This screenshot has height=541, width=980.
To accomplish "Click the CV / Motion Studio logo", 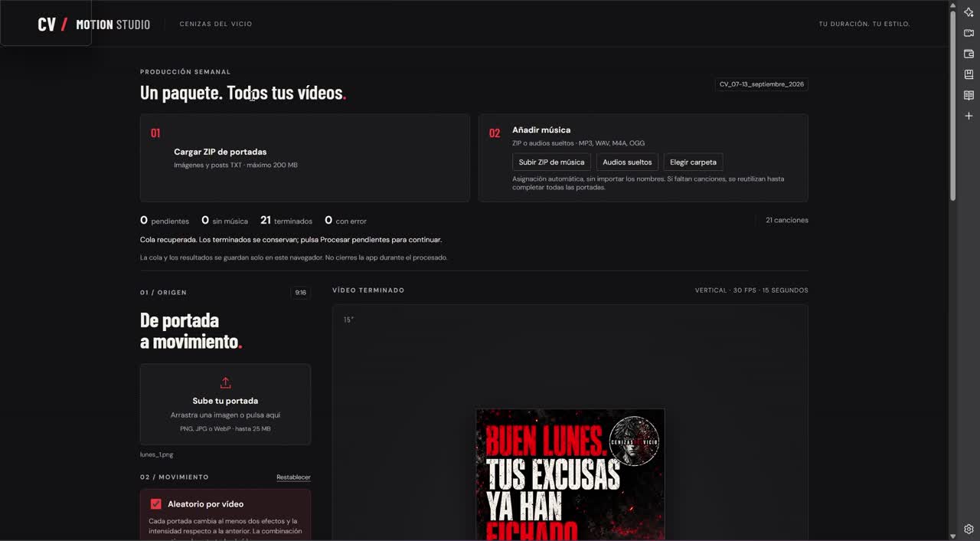I will pyautogui.click(x=93, y=24).
